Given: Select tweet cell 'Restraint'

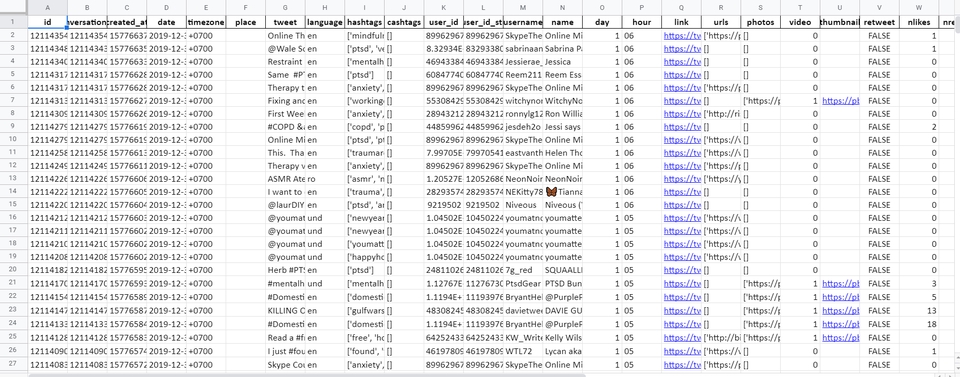Looking at the screenshot, I should 285,62.
